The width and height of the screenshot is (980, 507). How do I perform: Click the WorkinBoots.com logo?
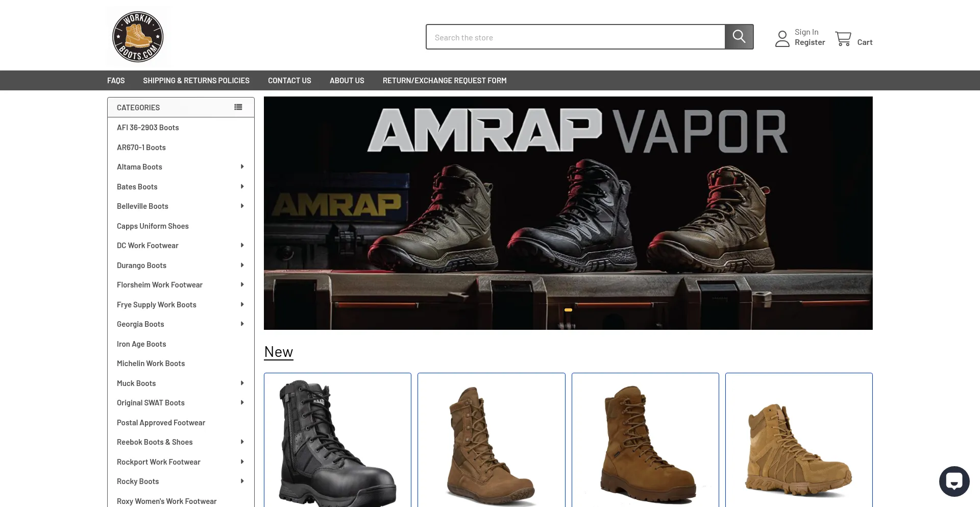coord(138,36)
